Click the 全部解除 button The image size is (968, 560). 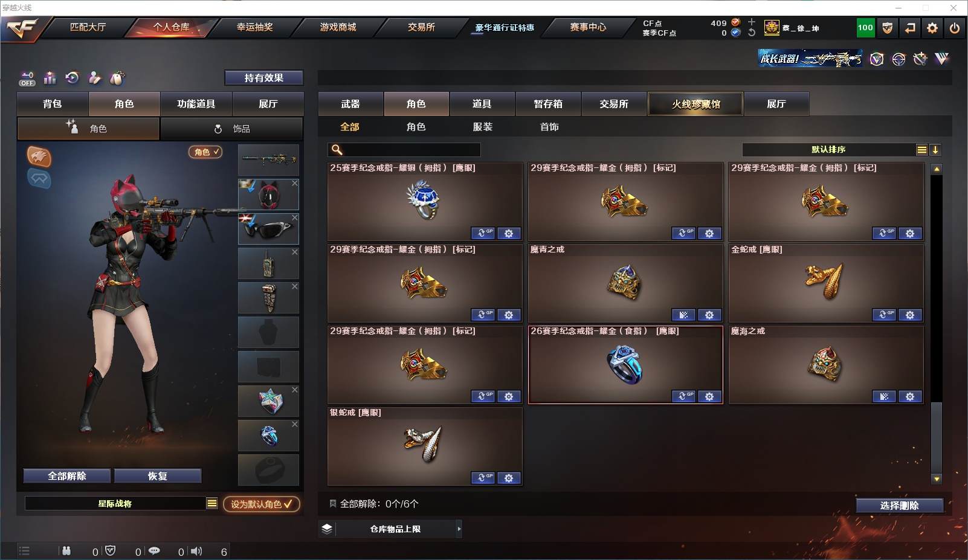pos(67,476)
